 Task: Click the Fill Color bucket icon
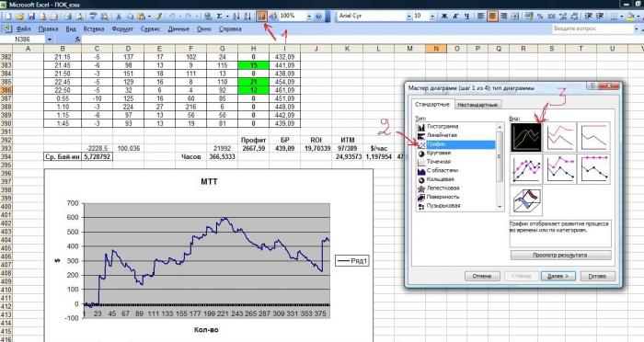pos(630,17)
